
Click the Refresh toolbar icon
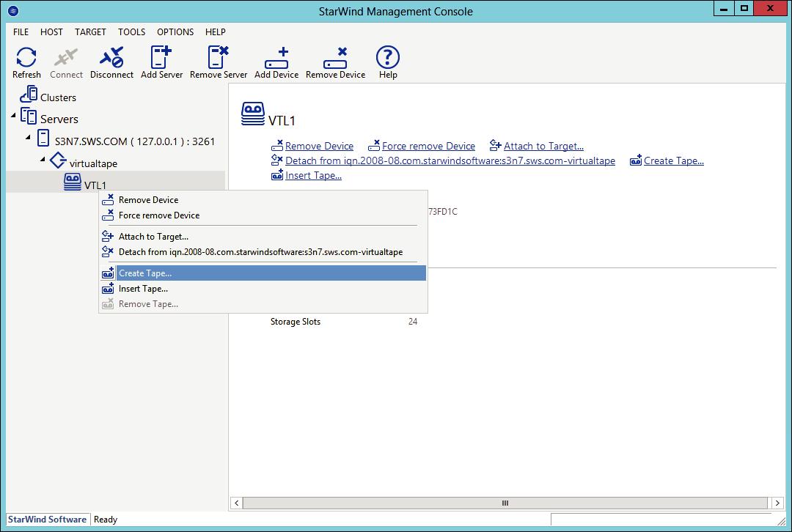[x=26, y=57]
